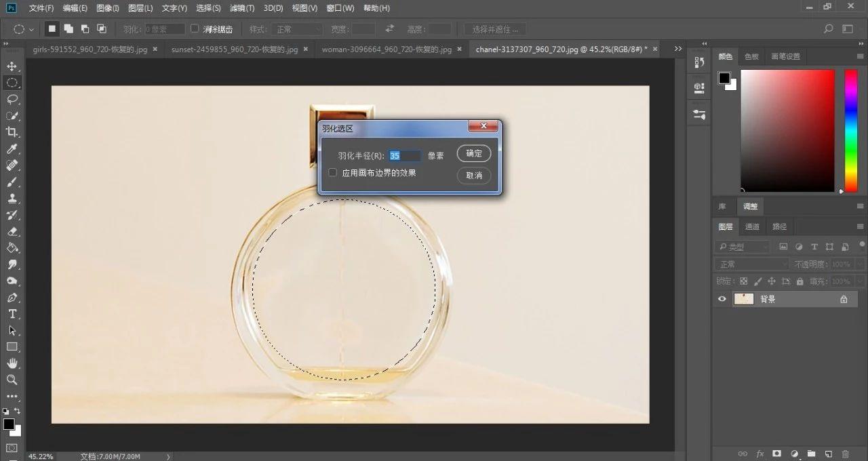Image resolution: width=868 pixels, height=461 pixels.
Task: Open the layer filter 类型 dropdown
Action: coord(743,247)
